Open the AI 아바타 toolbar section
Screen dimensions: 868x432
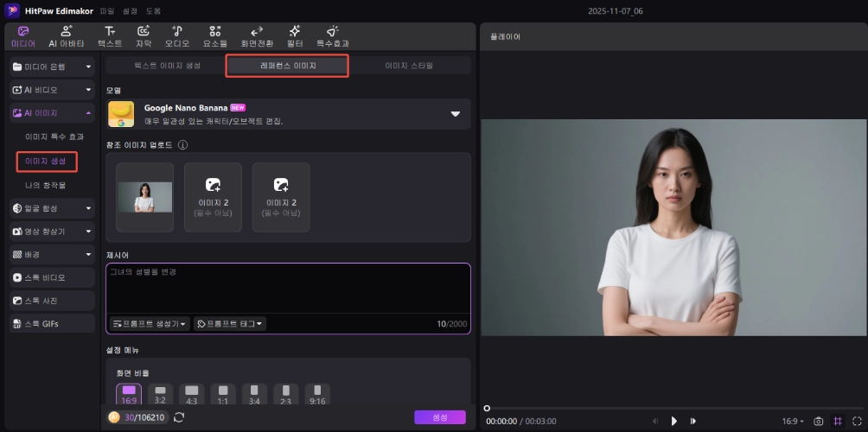67,36
